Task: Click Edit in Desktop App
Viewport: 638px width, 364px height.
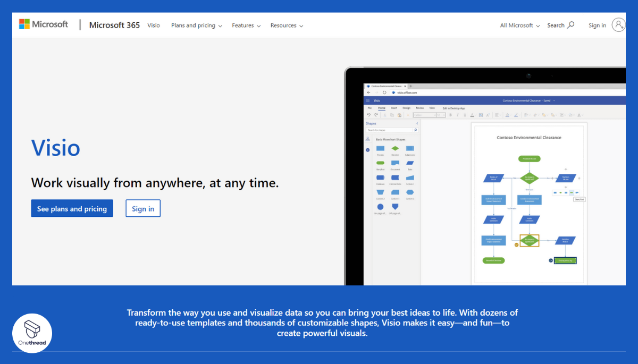Action: click(x=453, y=107)
